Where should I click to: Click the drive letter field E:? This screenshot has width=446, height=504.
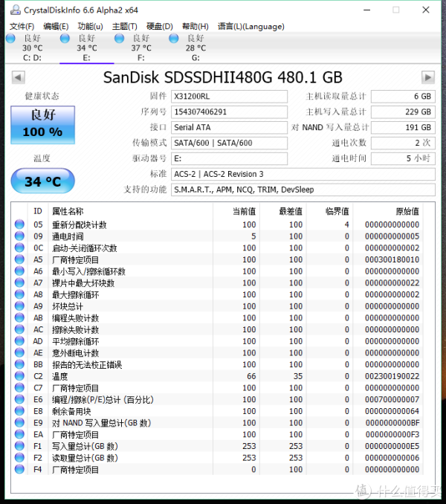tap(229, 158)
